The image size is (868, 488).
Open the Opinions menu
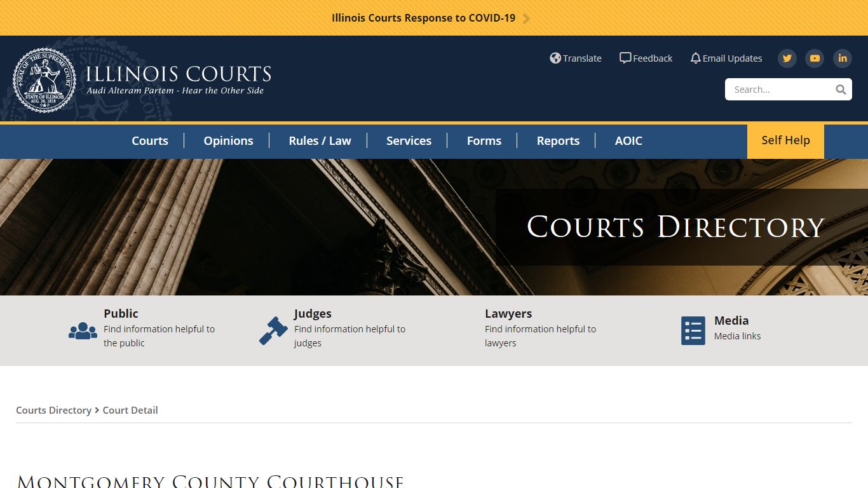coord(228,141)
